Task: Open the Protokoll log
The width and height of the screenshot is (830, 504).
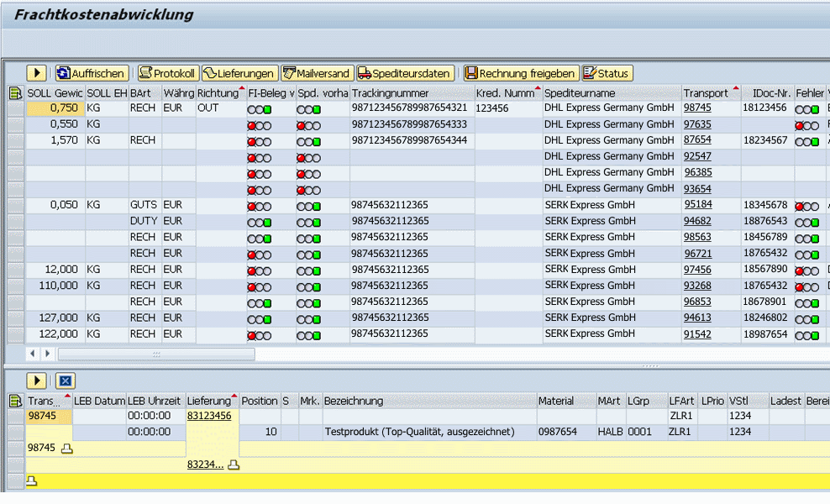Action: pos(167,74)
